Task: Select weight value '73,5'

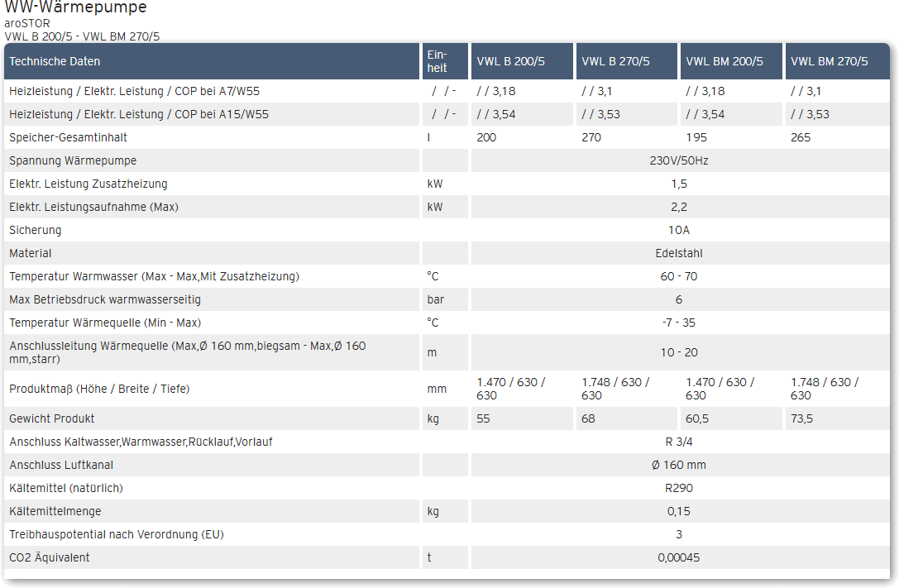Action: pos(801,419)
